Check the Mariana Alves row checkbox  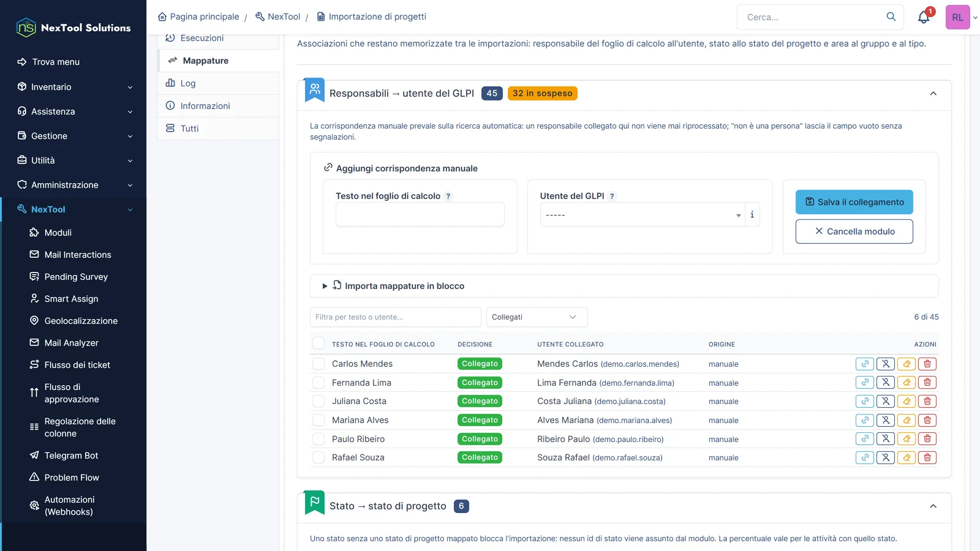[318, 420]
